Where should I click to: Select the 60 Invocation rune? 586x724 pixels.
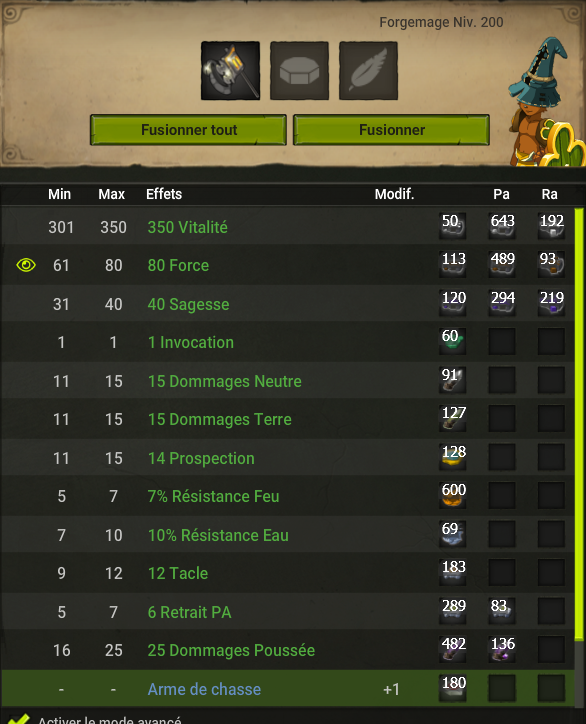(x=452, y=341)
